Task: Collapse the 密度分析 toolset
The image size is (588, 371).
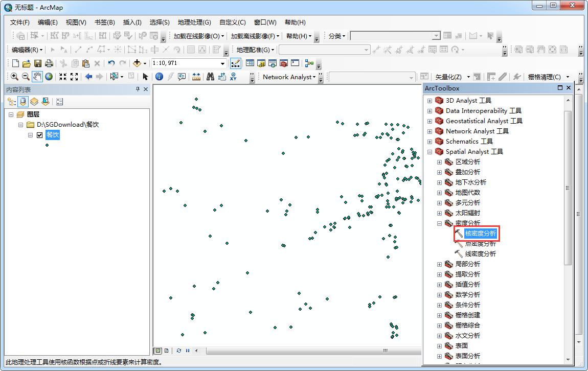Action: point(439,223)
